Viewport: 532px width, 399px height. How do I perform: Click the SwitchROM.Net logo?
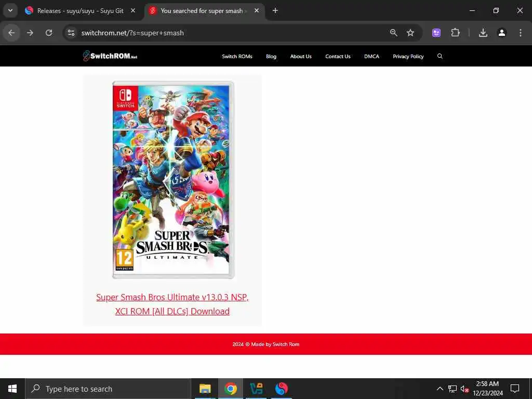[110, 56]
